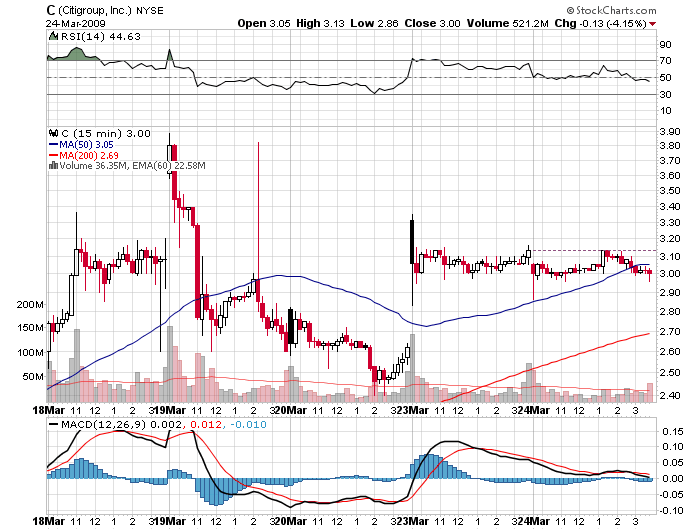Click 20Mar date under the price panel
This screenshot has width=700, height=530.
(x=291, y=410)
